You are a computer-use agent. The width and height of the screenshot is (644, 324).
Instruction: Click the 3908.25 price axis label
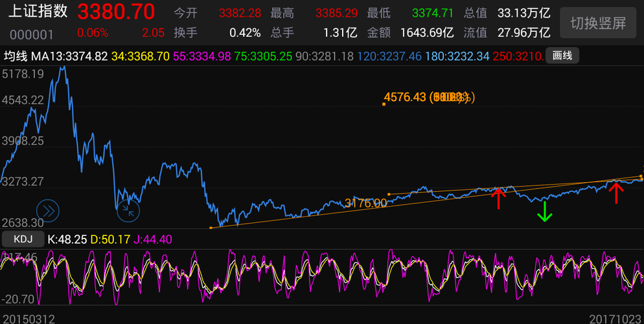tap(23, 141)
